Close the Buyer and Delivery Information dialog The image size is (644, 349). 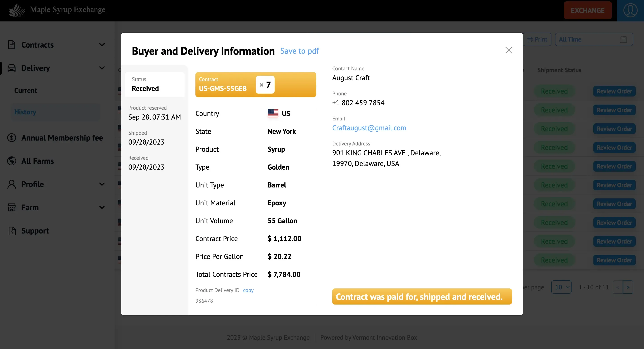(508, 50)
